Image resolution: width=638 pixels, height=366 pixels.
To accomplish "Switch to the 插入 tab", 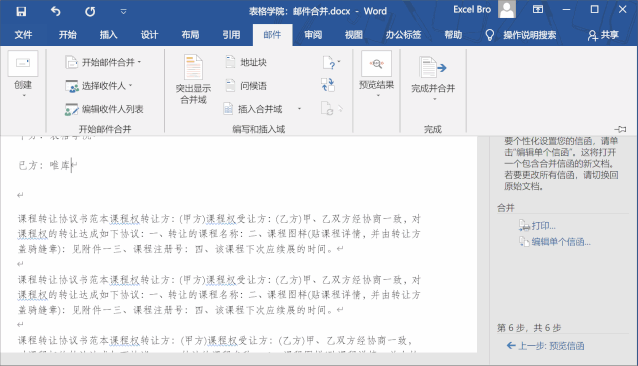I will (x=109, y=35).
